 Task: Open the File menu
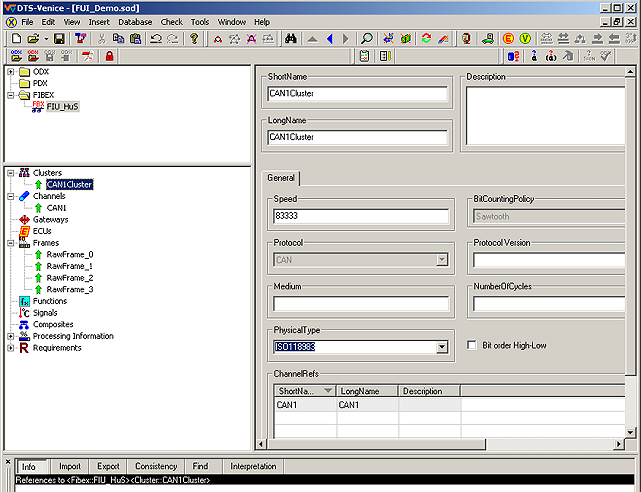tap(27, 22)
